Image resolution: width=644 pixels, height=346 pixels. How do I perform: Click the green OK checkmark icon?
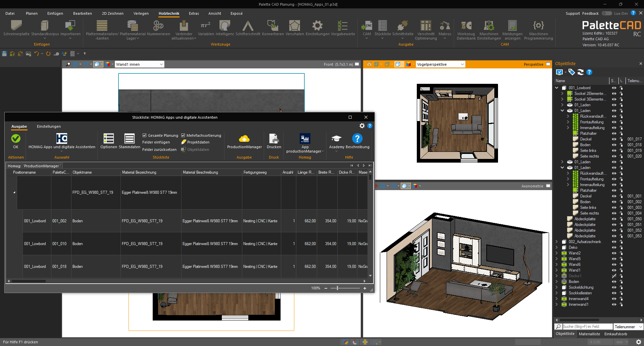click(16, 139)
